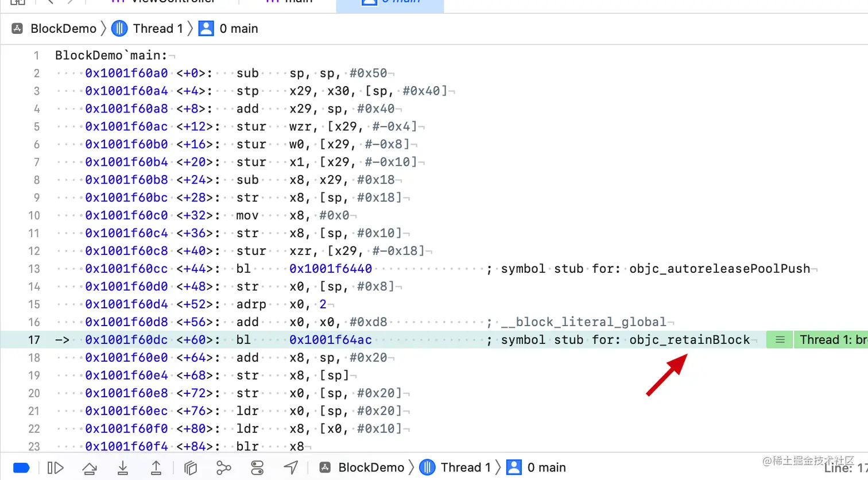Open Thread 1 selector in the debug bar
Viewport: 868px width, 480px height.
click(x=455, y=467)
